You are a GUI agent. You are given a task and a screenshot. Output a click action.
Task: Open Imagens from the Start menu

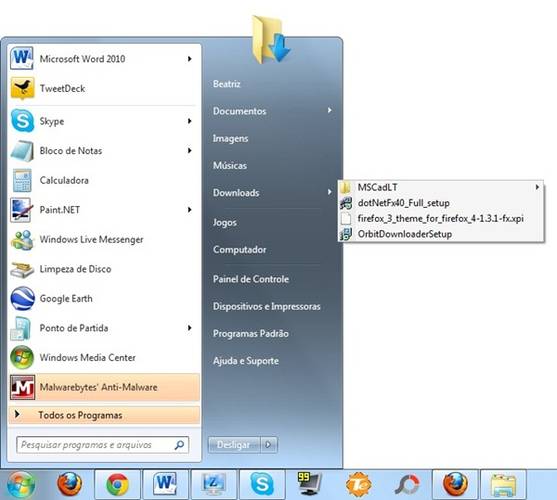click(230, 138)
